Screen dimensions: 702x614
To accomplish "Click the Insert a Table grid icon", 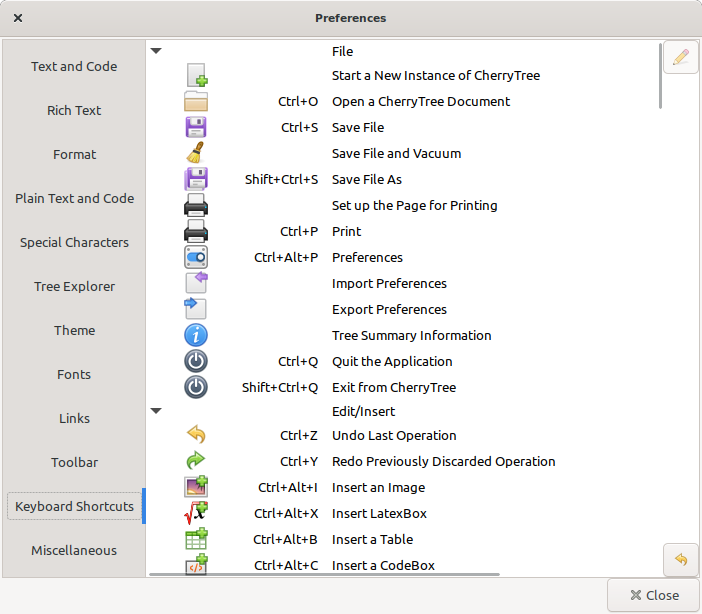I will coord(196,539).
